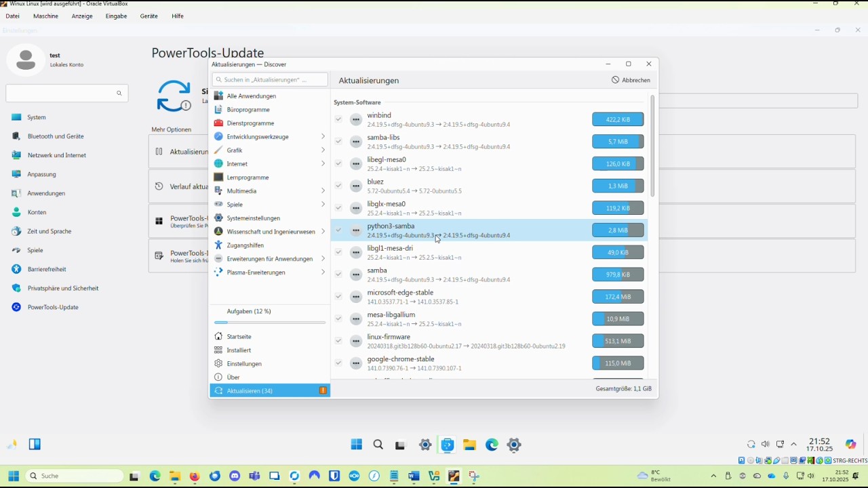Click Suche box in host taskbar
868x488 pixels.
pyautogui.click(x=75, y=476)
